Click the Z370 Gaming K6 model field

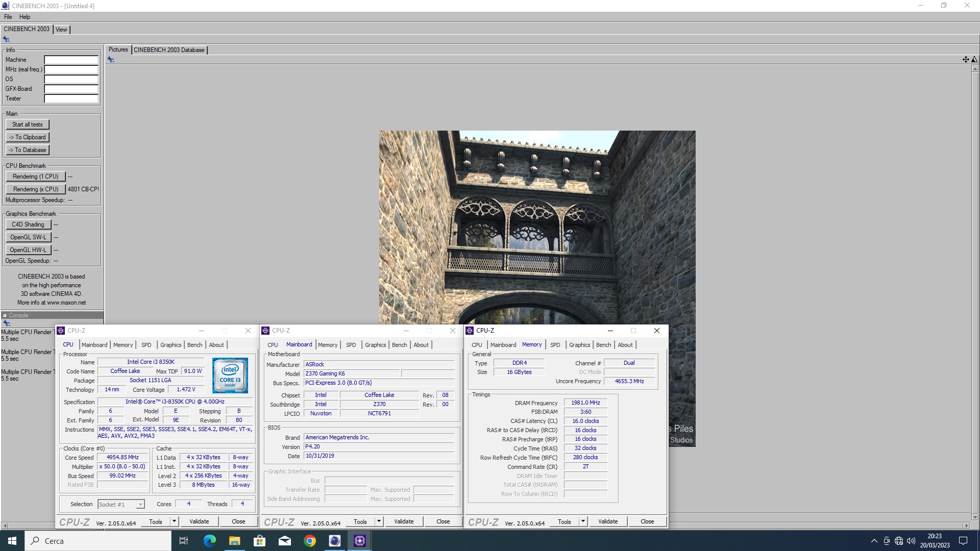[352, 374]
